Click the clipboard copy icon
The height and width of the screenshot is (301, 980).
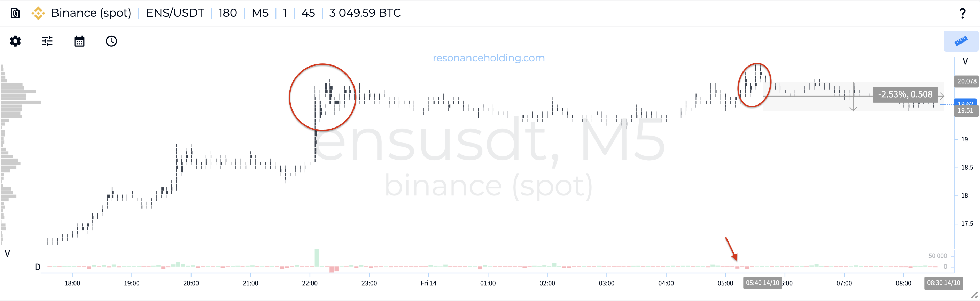[x=15, y=13]
